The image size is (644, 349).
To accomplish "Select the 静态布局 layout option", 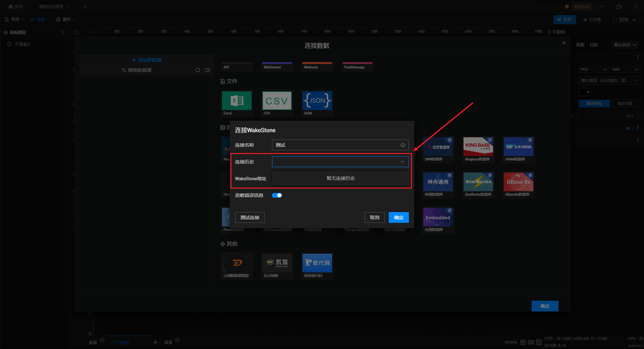I will 594,103.
